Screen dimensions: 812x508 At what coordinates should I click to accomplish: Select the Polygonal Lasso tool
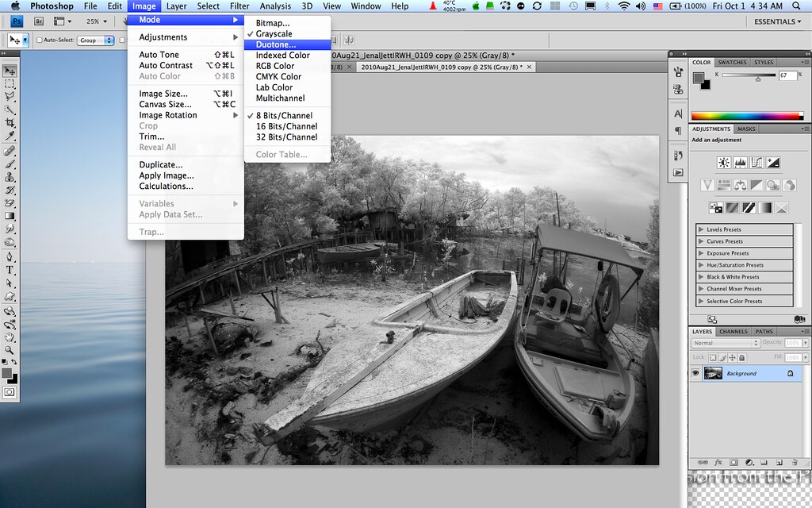(x=10, y=96)
